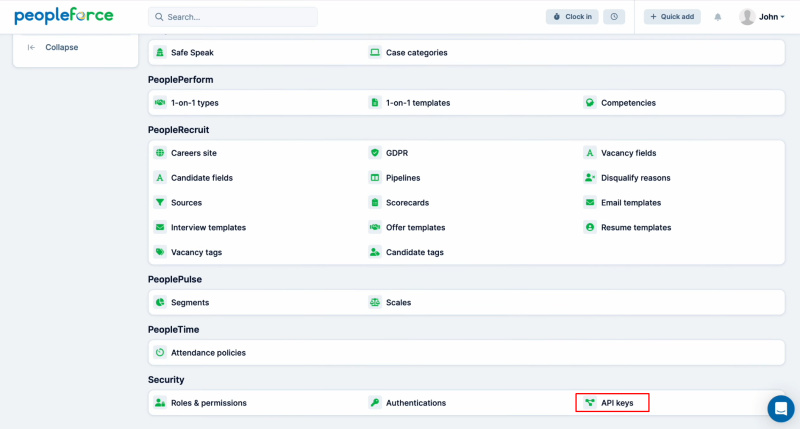Click the Pipelines columns icon
The height and width of the screenshot is (429, 800).
(x=375, y=178)
